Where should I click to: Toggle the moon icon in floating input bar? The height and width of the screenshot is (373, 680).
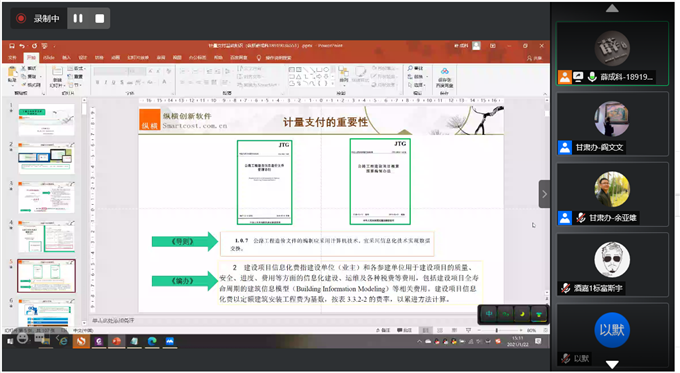tap(522, 314)
